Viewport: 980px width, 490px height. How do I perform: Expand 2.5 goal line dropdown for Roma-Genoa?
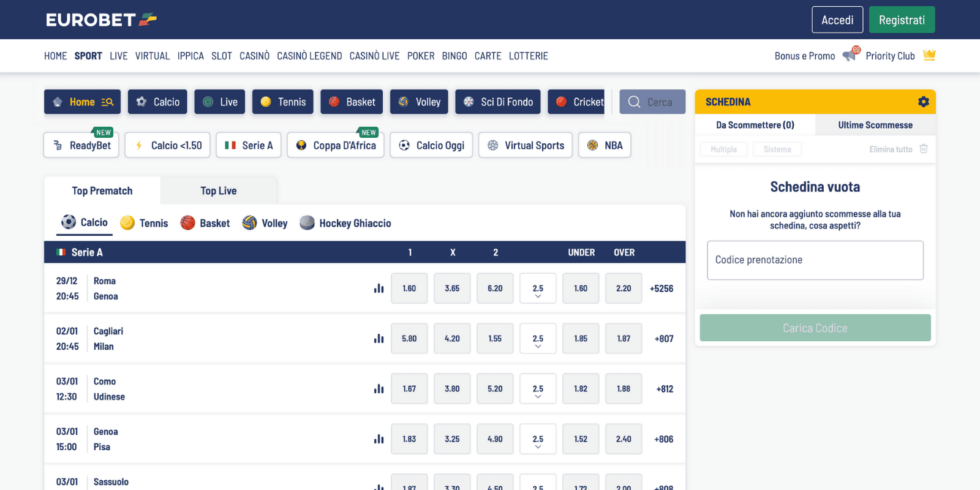[x=538, y=288]
